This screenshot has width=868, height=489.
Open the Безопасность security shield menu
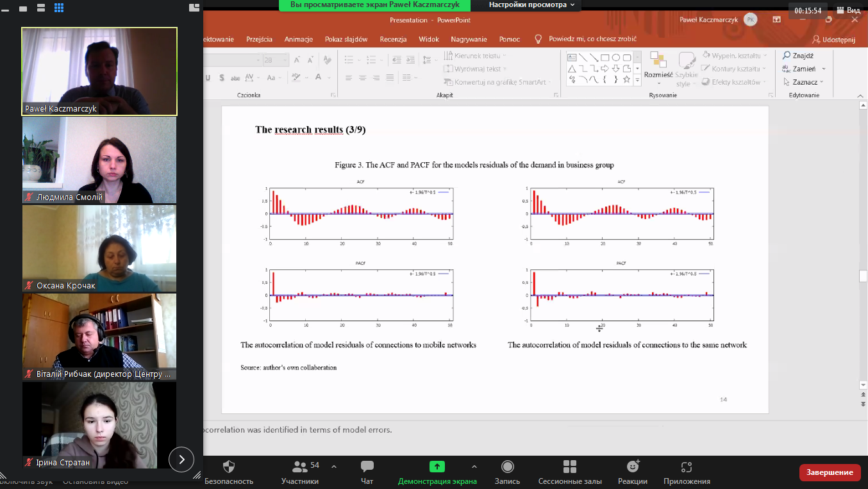click(229, 472)
